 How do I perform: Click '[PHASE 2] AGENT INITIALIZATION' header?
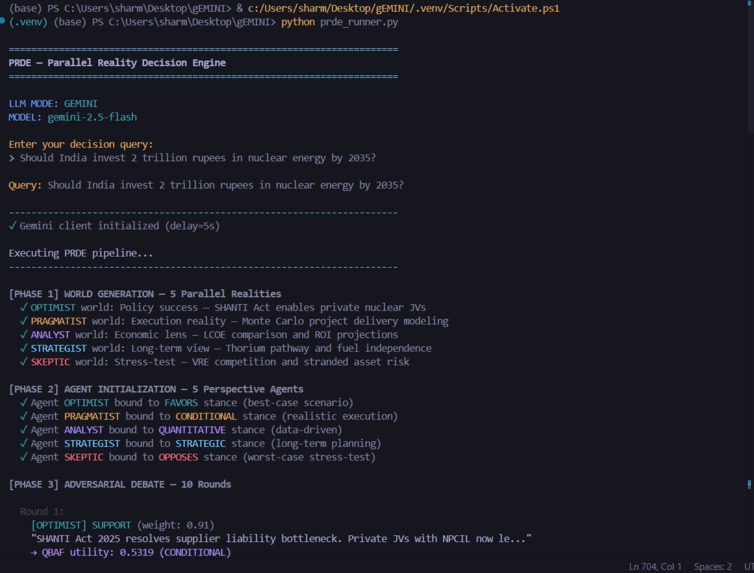[x=156, y=389]
